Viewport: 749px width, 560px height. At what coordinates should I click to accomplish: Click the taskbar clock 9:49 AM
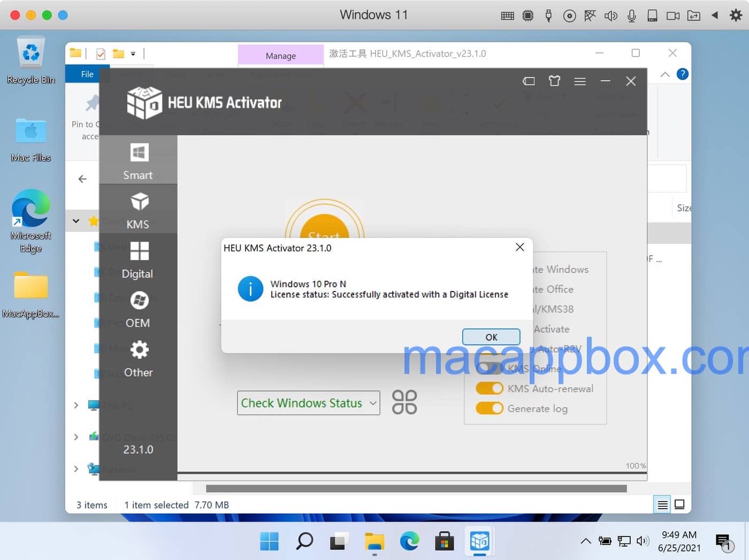click(x=679, y=535)
